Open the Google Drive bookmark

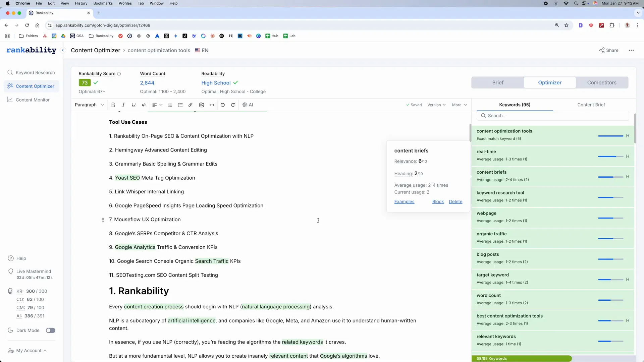(63, 36)
